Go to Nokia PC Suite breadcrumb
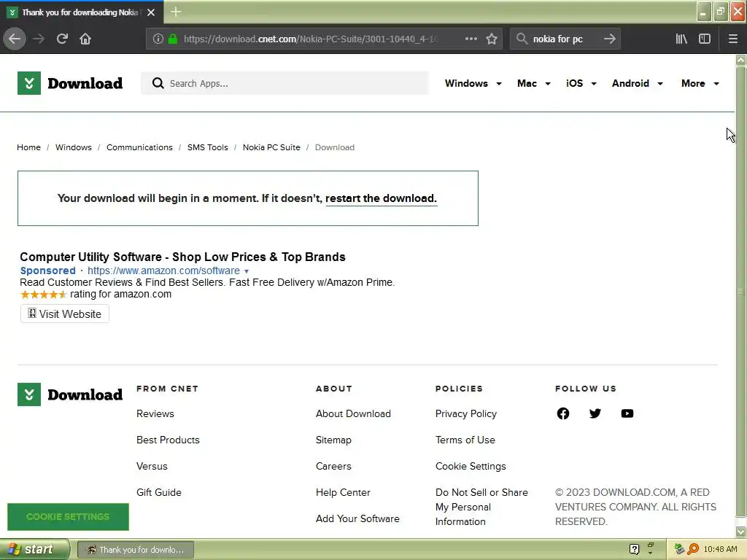 click(271, 147)
